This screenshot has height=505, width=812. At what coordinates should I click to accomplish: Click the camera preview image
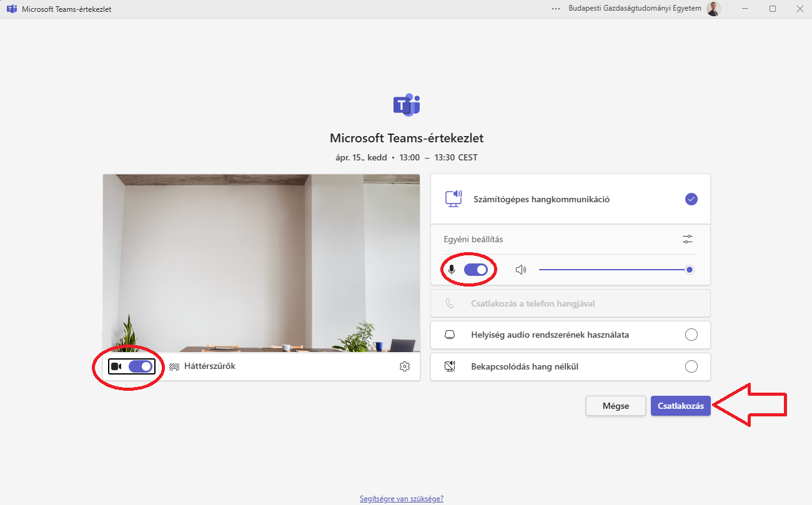point(262,263)
